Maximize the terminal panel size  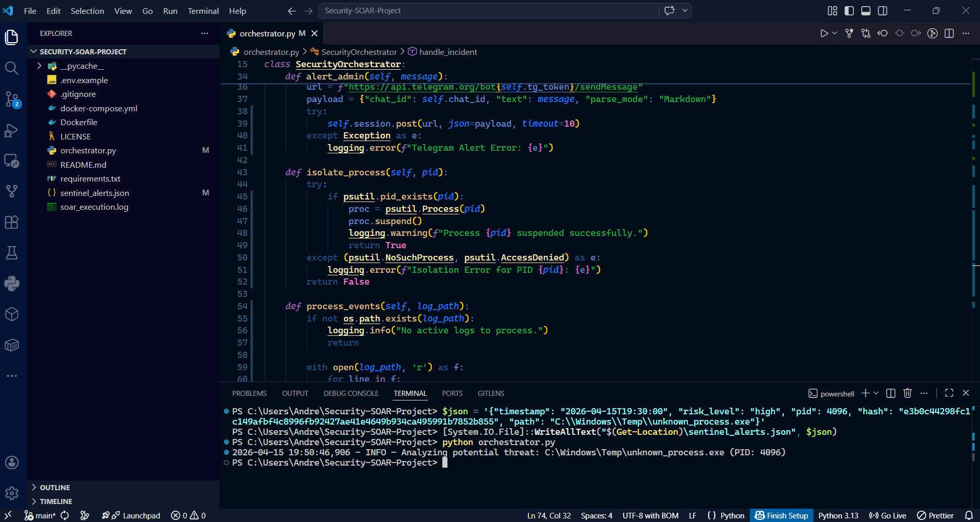click(949, 393)
